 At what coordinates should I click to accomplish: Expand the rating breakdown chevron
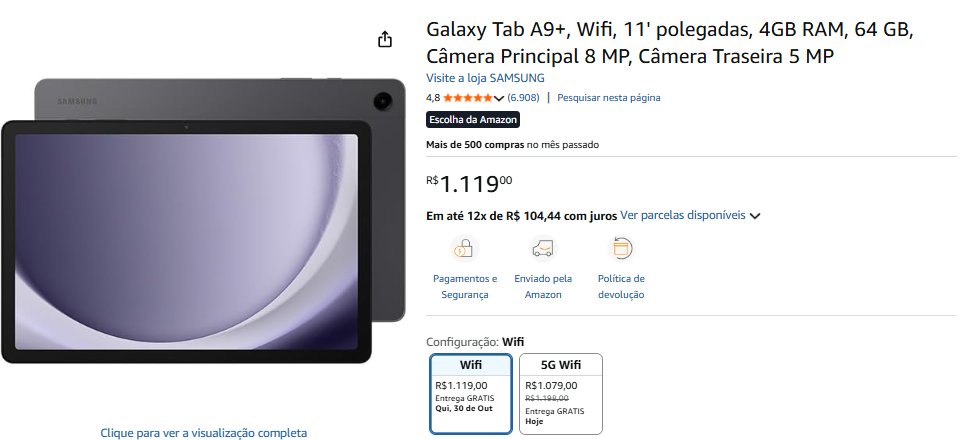498,98
